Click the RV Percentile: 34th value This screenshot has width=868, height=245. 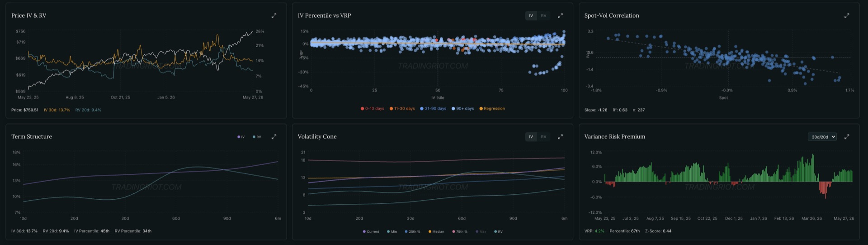pos(133,231)
